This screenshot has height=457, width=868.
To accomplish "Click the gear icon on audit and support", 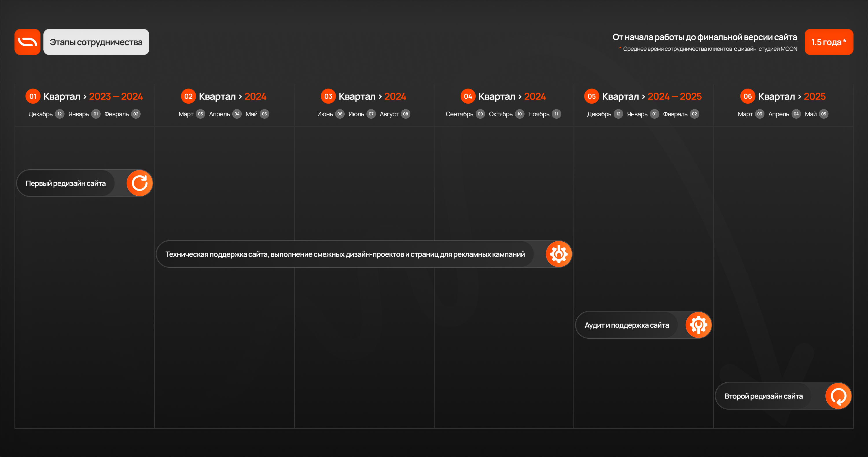I will (x=698, y=325).
